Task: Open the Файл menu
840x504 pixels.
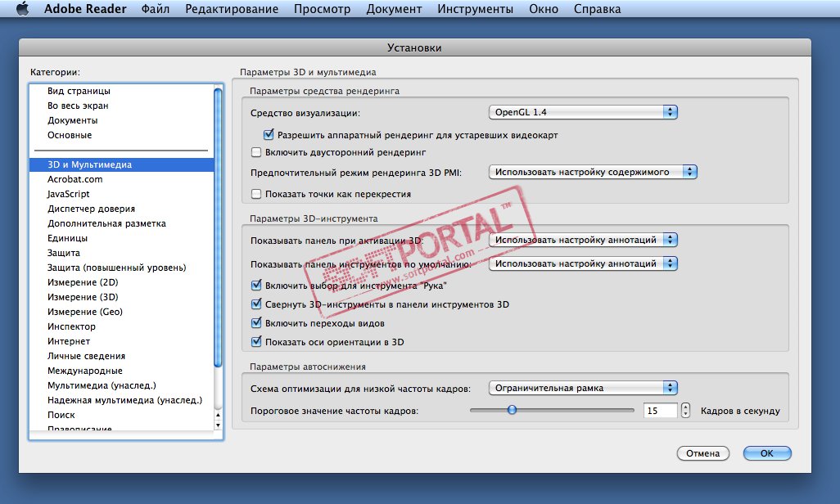Action: point(156,9)
